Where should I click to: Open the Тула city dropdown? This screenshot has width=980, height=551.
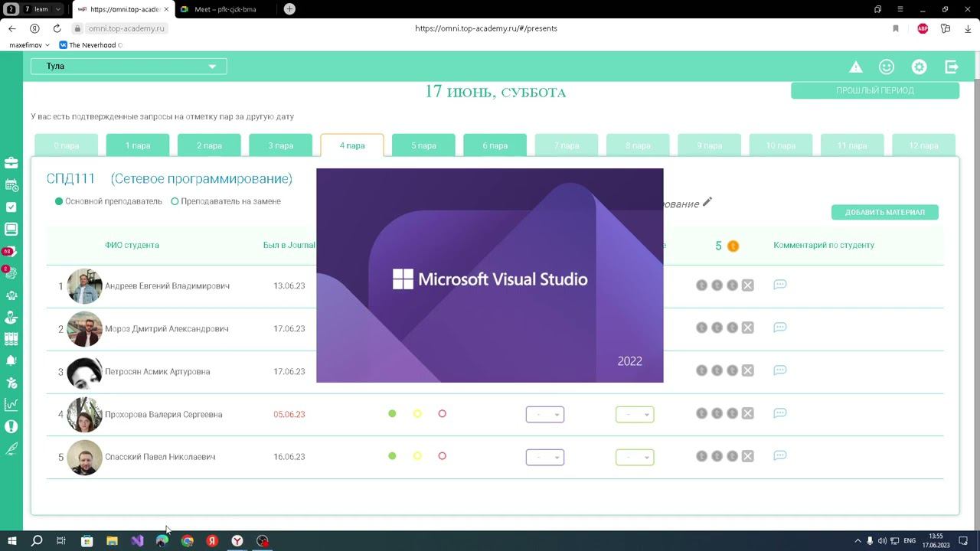coord(129,67)
